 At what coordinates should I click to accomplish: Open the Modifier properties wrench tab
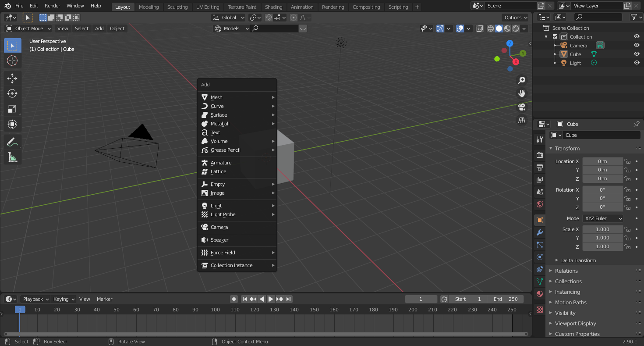coord(540,232)
